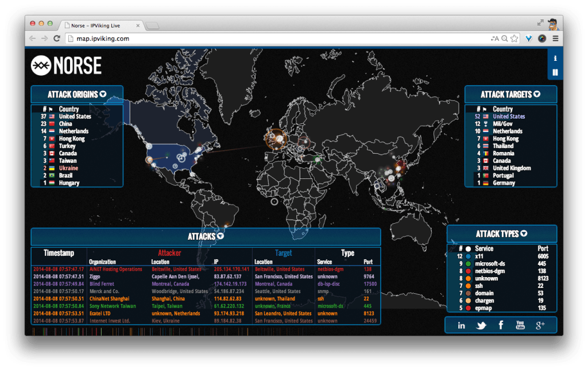Image resolution: width=588 pixels, height=370 pixels.
Task: Open the Twitter bird icon
Action: tap(481, 325)
